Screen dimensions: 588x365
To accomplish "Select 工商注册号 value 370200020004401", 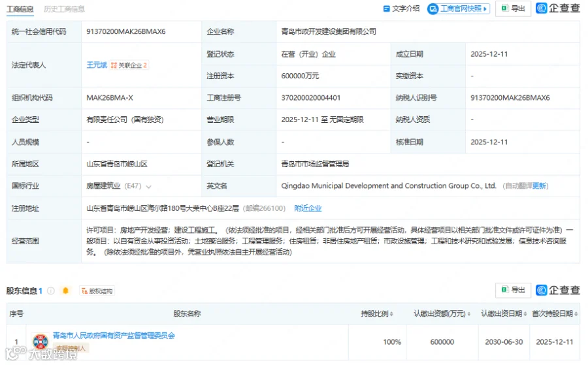I will (x=311, y=98).
